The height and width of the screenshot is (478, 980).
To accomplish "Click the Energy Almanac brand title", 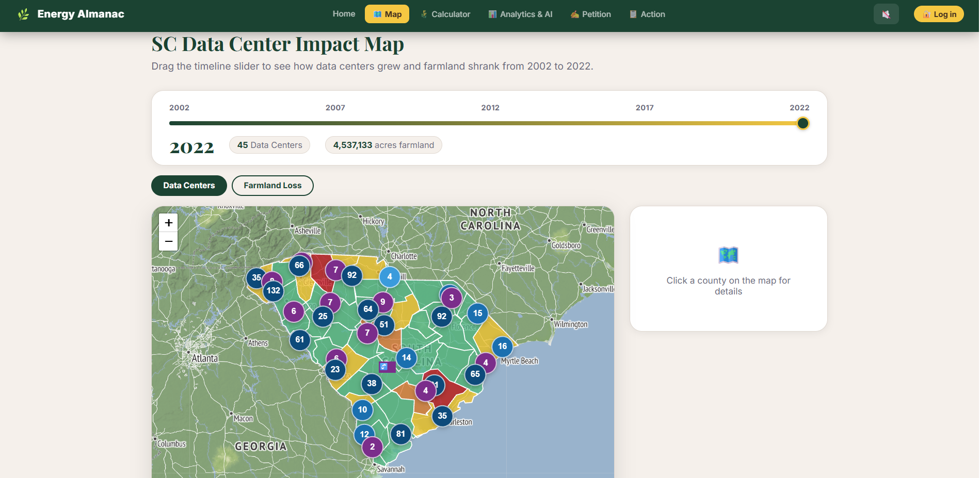I will click(81, 14).
